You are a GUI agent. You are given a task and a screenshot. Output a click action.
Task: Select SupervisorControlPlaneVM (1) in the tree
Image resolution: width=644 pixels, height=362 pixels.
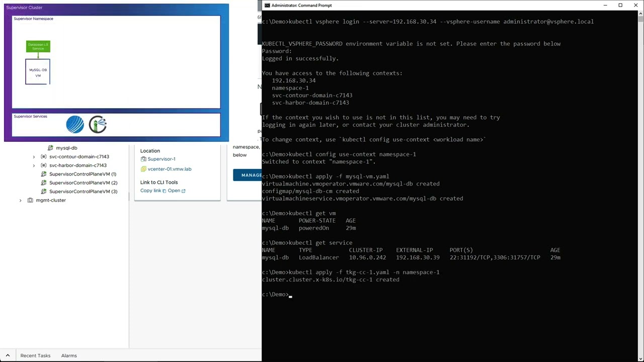tap(83, 174)
